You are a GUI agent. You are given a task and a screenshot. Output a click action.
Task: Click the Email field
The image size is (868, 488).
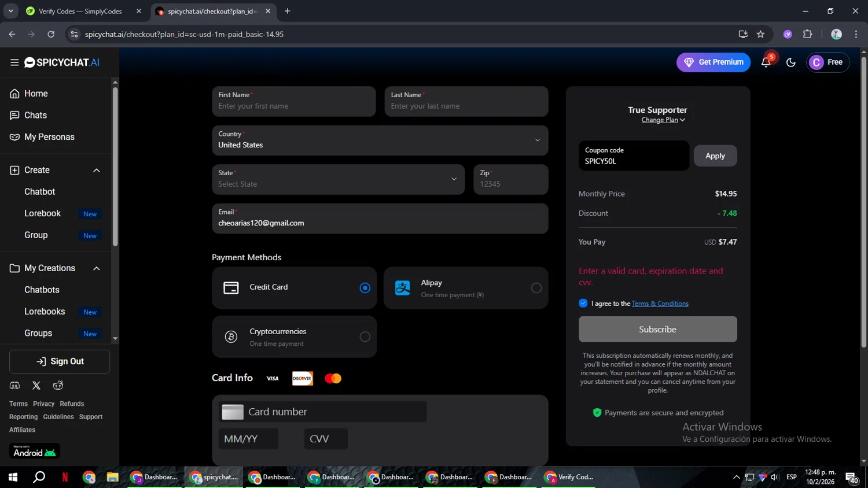click(380, 219)
